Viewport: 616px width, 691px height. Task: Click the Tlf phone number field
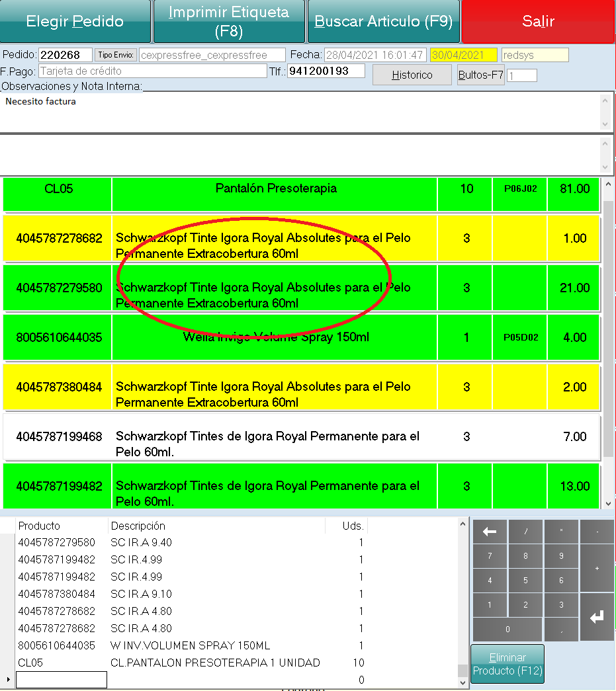point(326,71)
